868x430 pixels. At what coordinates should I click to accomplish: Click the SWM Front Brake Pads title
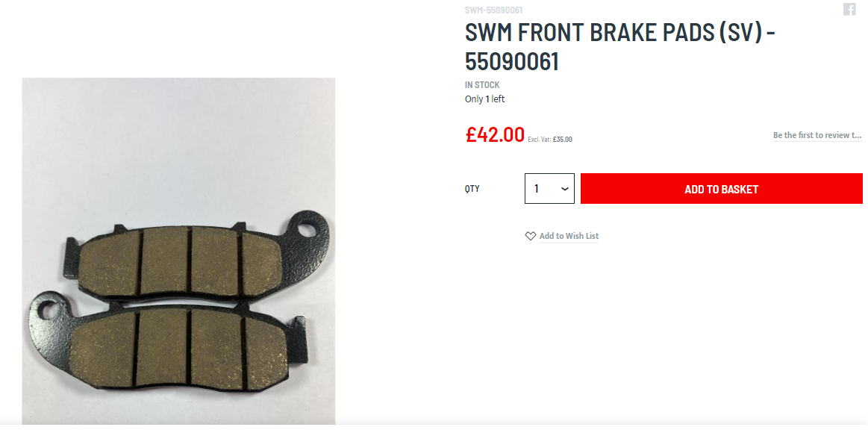tap(620, 48)
